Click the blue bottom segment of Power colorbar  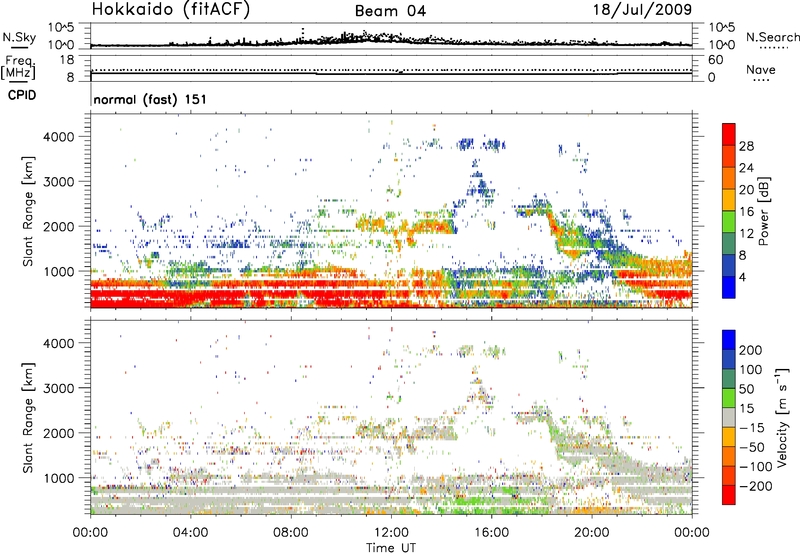pyautogui.click(x=729, y=287)
